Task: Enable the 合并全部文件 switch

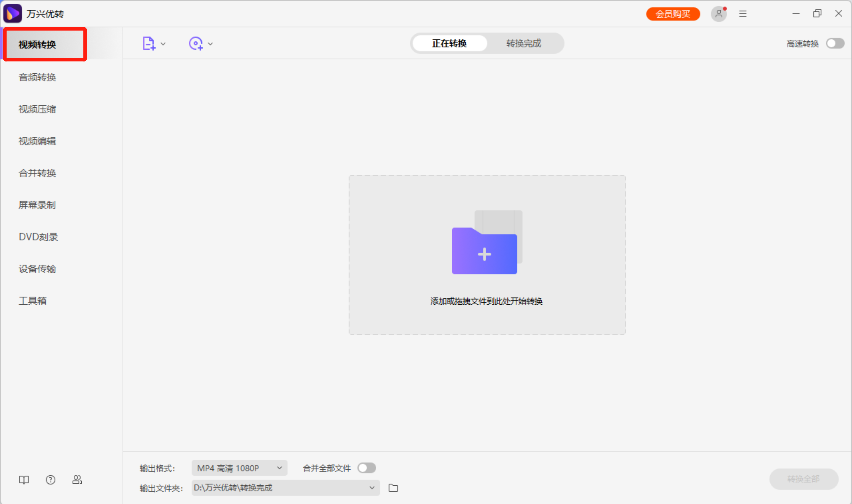Action: [x=367, y=468]
